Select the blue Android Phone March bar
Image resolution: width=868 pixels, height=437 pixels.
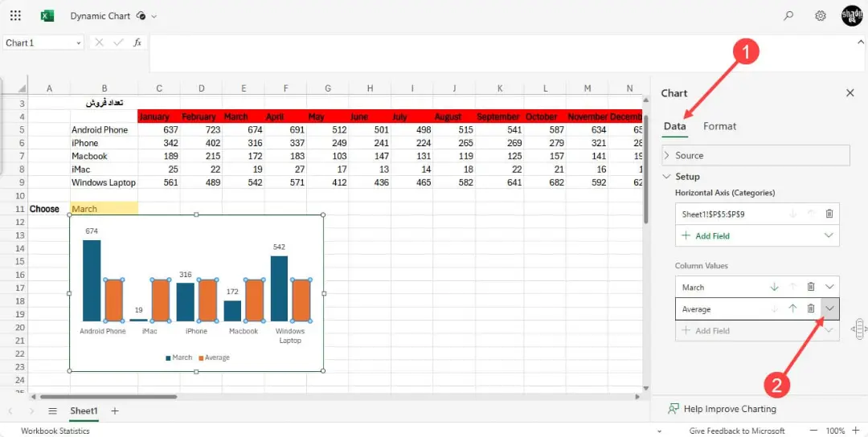pos(92,280)
